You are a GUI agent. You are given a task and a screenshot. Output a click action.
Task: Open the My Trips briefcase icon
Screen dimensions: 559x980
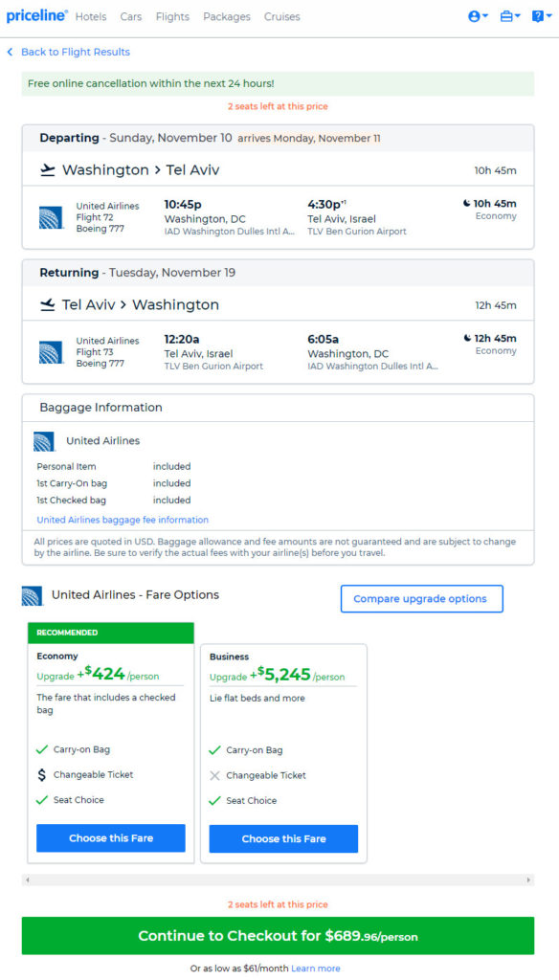coord(509,17)
